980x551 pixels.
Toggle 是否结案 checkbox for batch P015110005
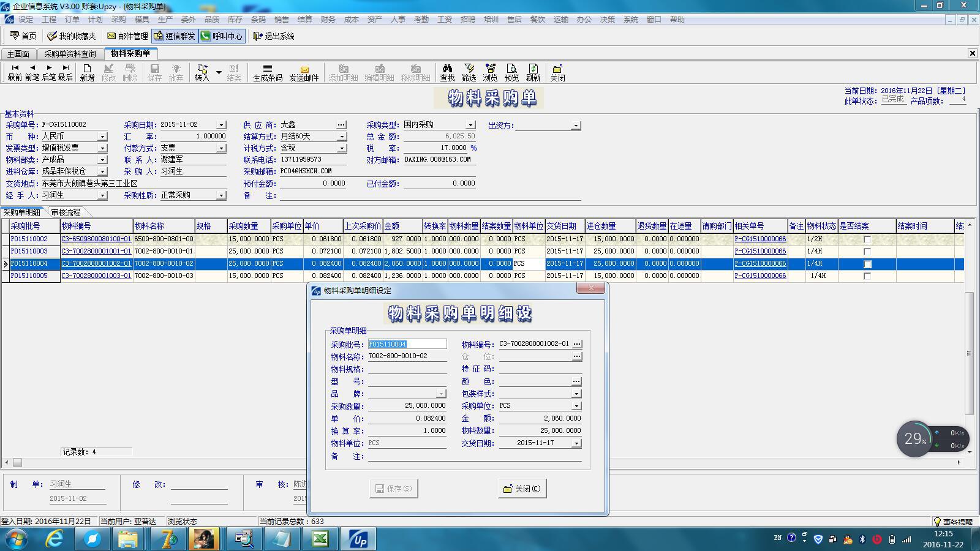tap(867, 276)
